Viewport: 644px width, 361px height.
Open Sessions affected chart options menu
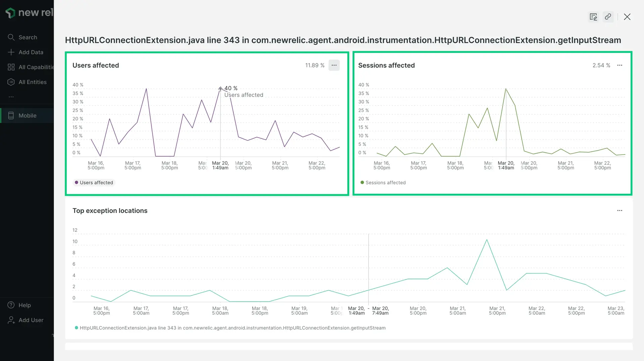coord(620,65)
